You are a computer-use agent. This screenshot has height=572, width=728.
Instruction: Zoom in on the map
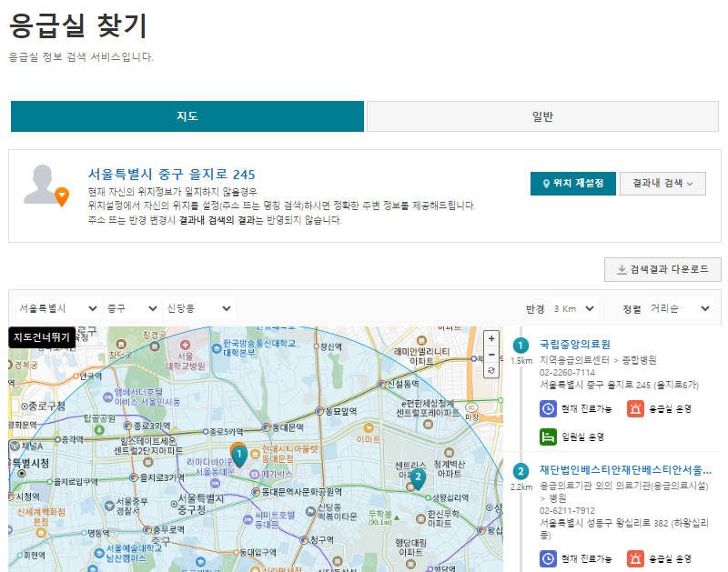point(491,338)
